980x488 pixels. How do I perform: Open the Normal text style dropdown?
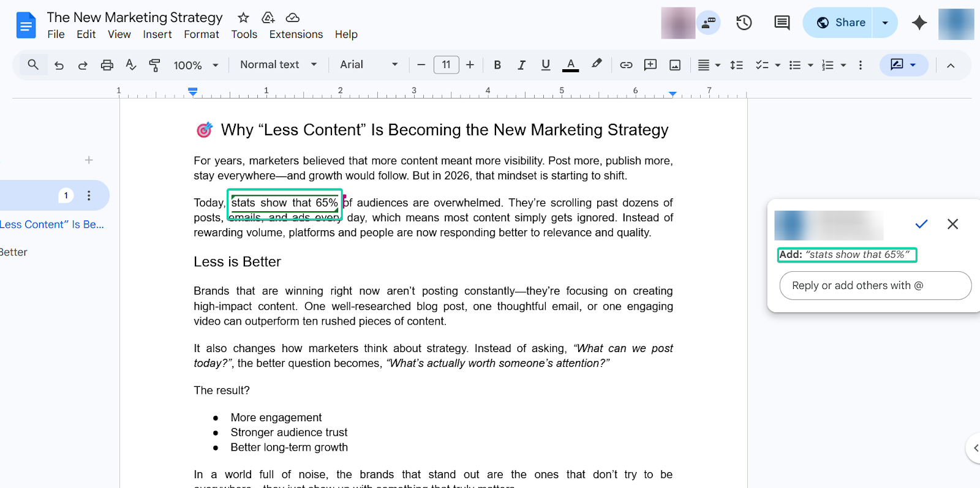tap(279, 64)
